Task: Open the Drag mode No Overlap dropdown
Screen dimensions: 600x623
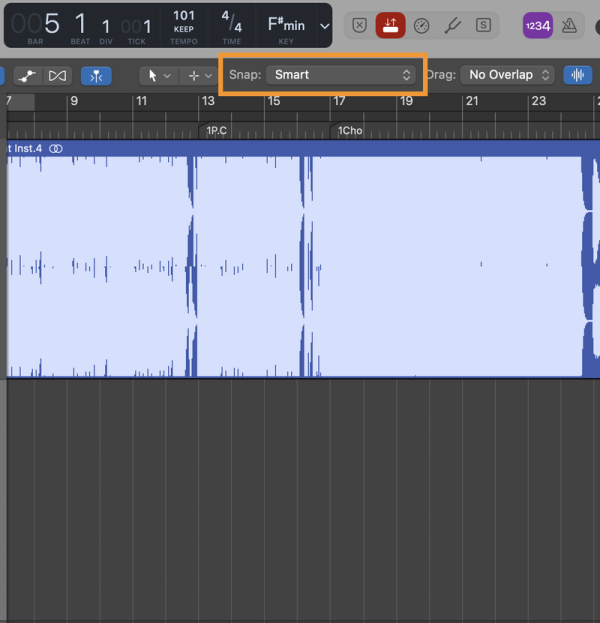Action: 509,75
